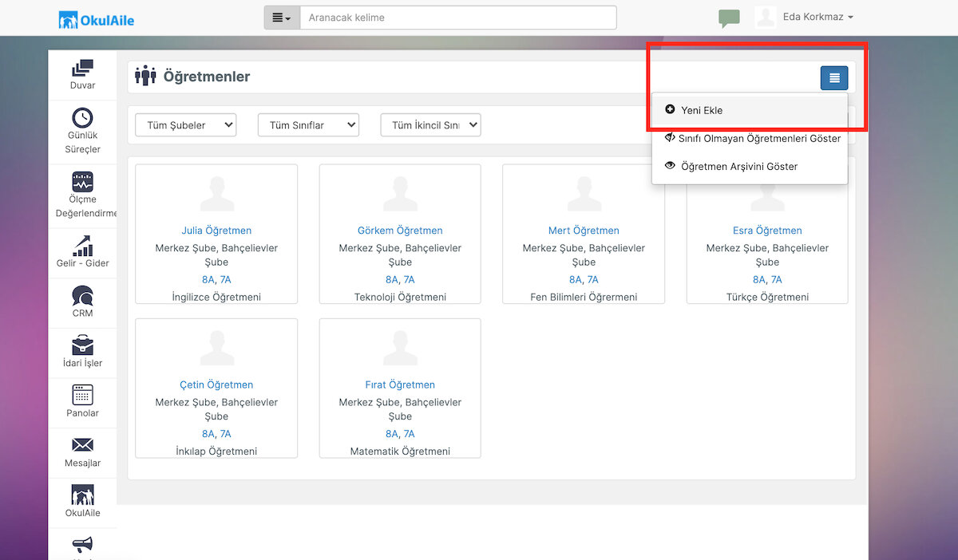Click class 8A link under Fırat Öğretmen
Screen dimensions: 958x560
pyautogui.click(x=392, y=434)
